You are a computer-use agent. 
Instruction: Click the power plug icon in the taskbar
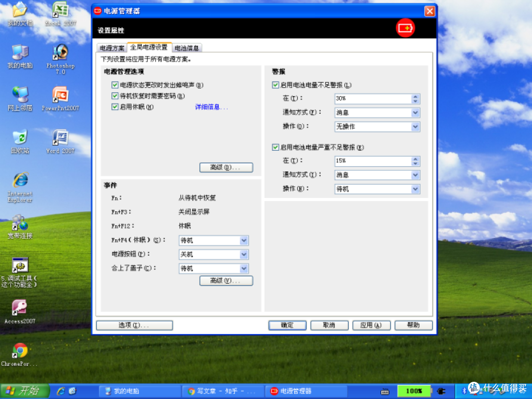[x=441, y=391]
